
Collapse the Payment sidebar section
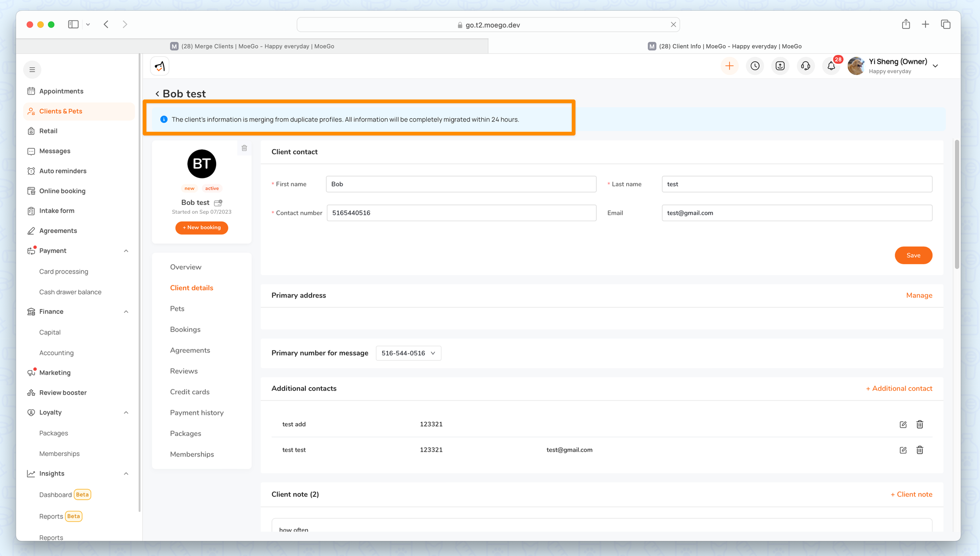(126, 251)
